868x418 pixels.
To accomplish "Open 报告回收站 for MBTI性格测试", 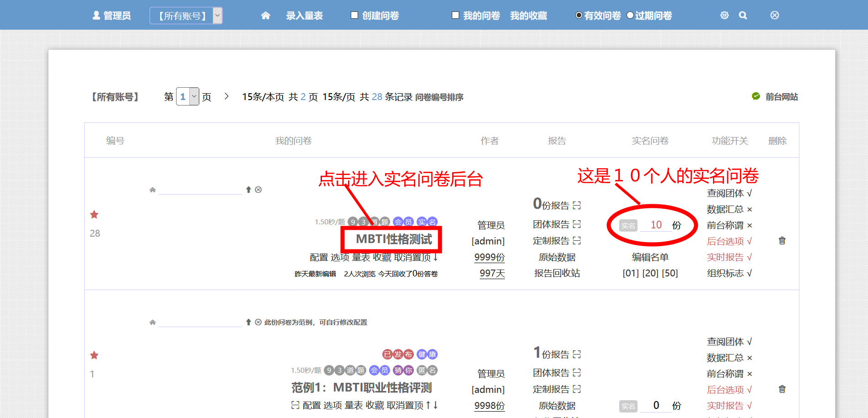I will (x=557, y=273).
